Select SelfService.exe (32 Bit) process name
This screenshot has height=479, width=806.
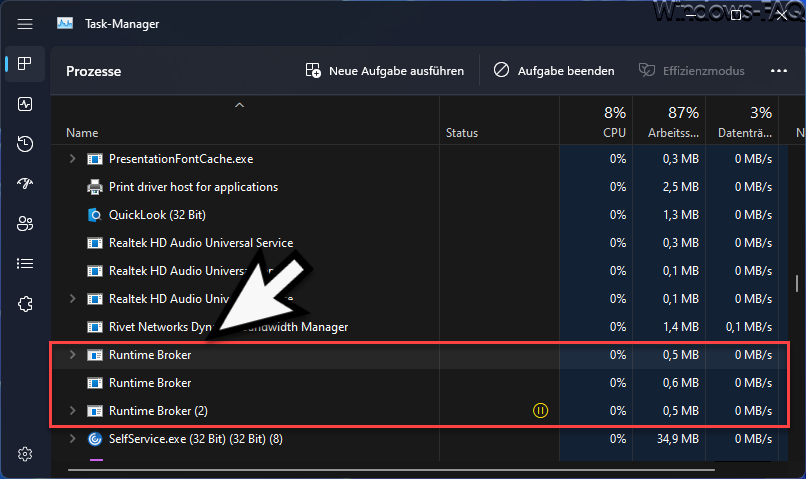196,439
